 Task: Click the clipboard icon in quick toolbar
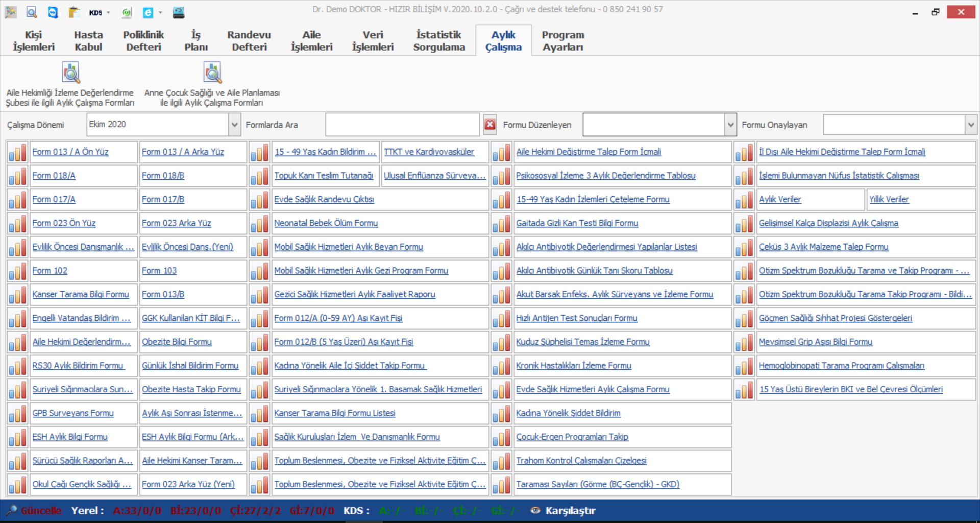point(75,12)
